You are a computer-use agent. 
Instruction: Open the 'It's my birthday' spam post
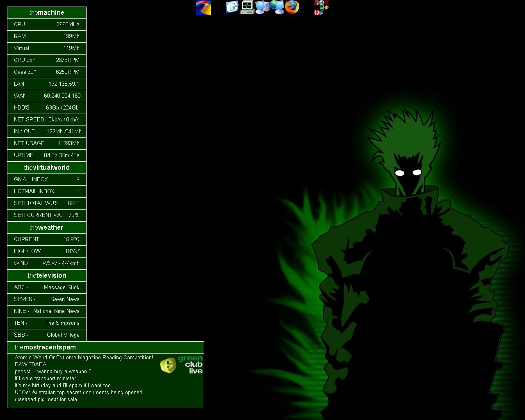coord(63,386)
